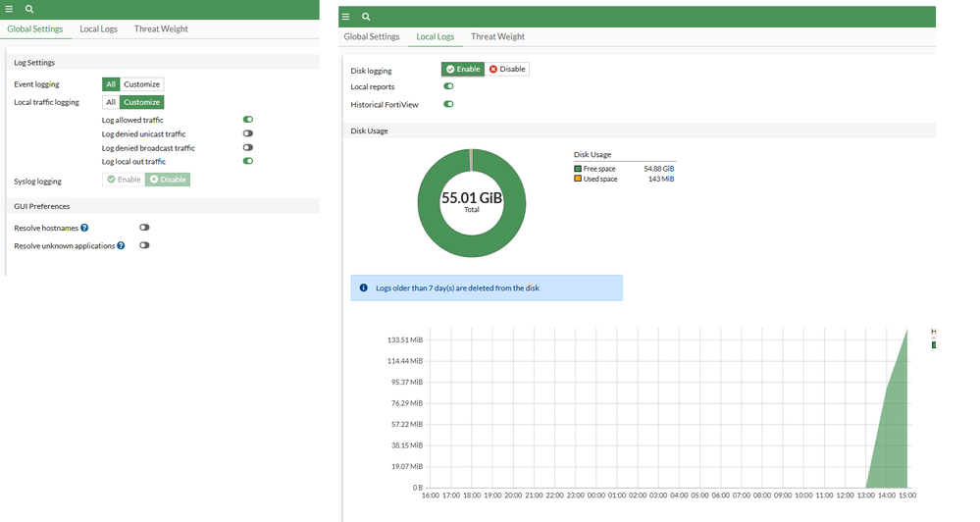Click Free space legend color box

click(578, 169)
